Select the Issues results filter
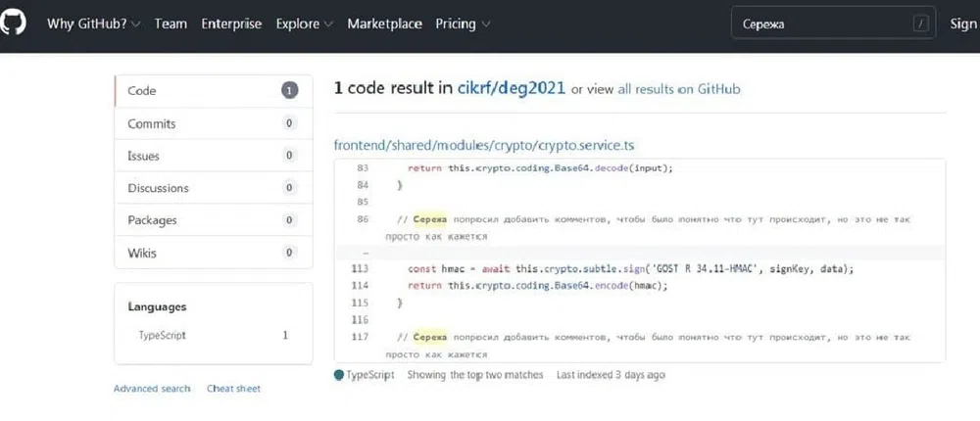Viewport: 980px width, 421px height. [x=213, y=156]
